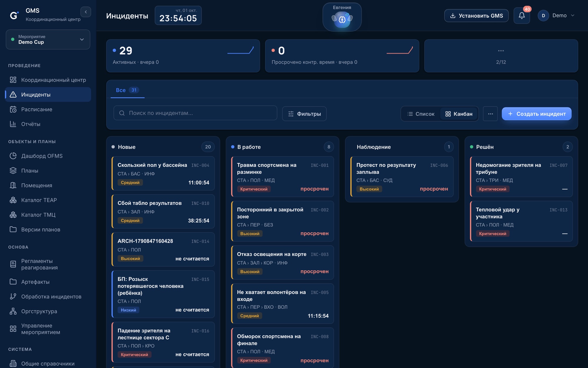Open the Оргструктура hierarchy icon

13,311
